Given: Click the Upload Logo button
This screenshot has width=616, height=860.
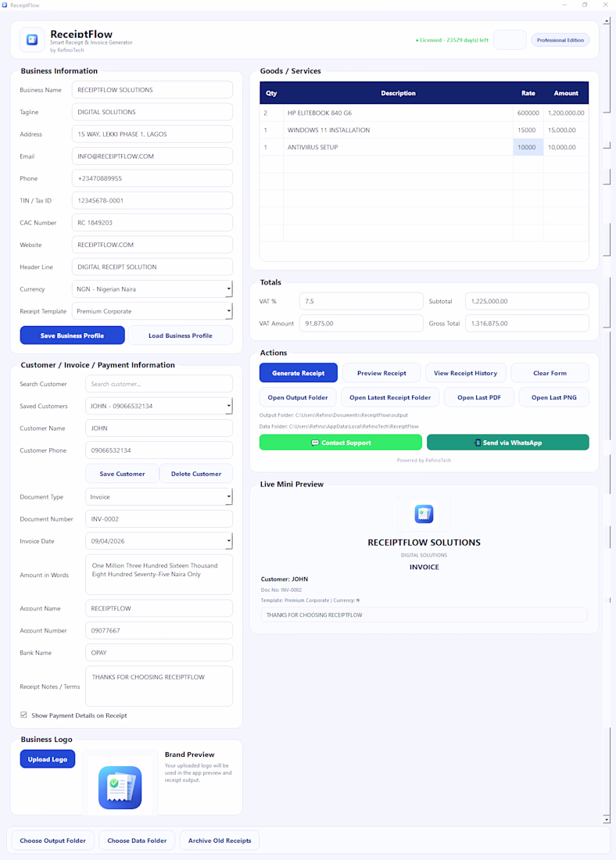Looking at the screenshot, I should [x=48, y=759].
